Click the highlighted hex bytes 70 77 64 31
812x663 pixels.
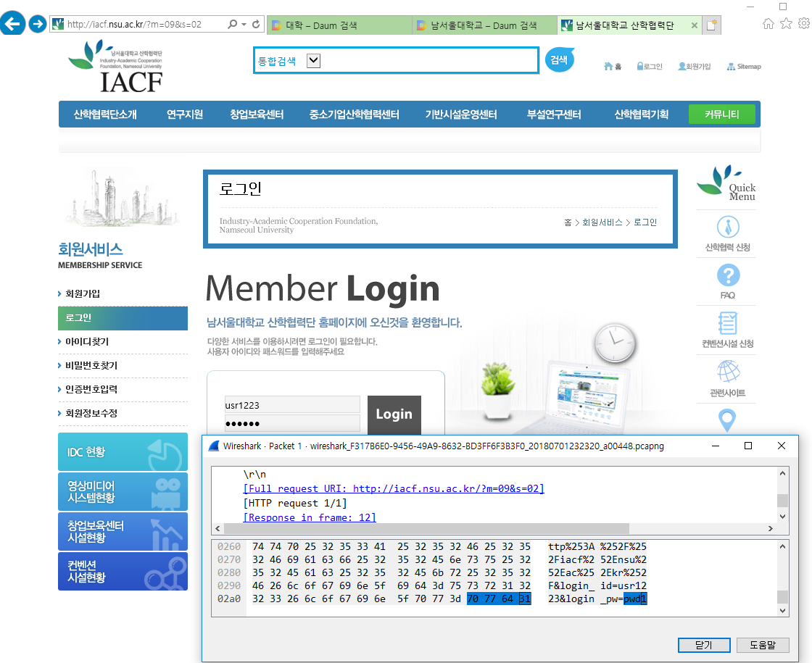coord(499,599)
